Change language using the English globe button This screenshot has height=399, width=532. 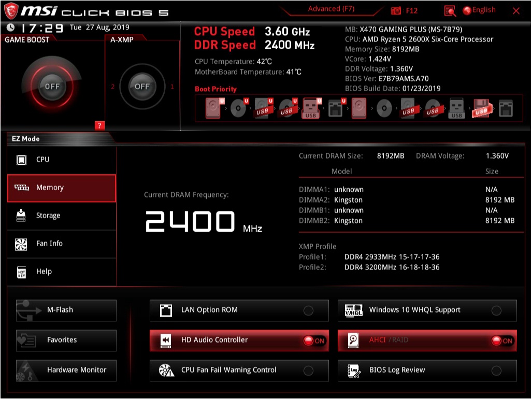tap(479, 10)
